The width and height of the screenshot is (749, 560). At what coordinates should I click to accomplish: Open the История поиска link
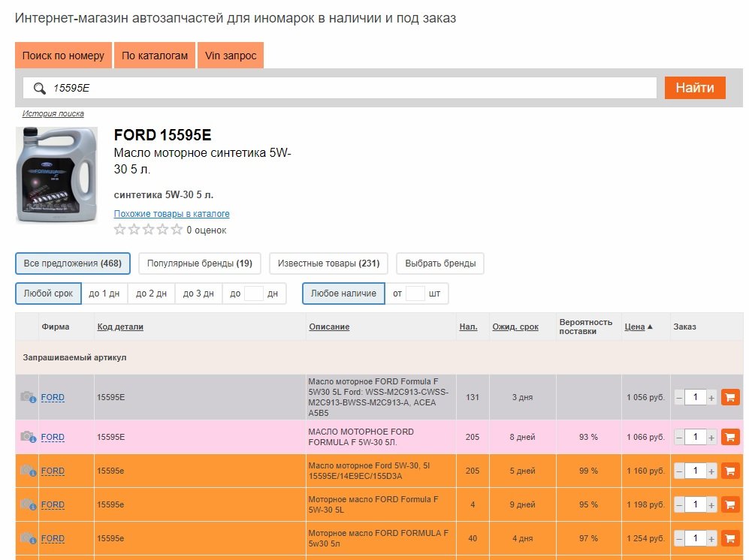(53, 113)
